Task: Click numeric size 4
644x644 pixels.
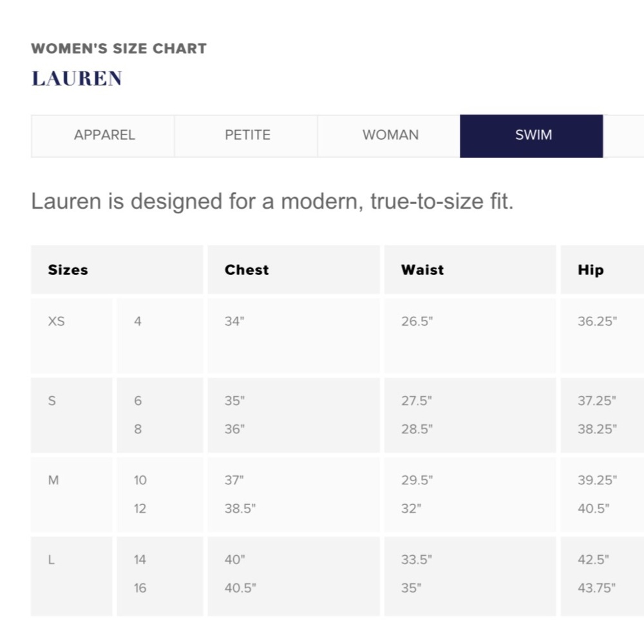Action: tap(138, 321)
